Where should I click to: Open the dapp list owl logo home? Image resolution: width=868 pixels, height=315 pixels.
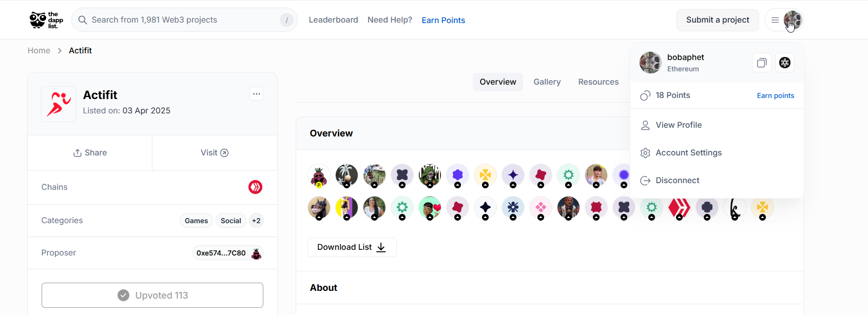tap(46, 20)
